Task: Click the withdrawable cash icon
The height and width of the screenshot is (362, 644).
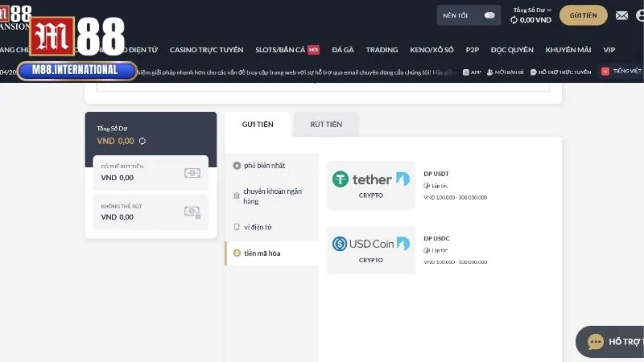Action: coord(192,173)
